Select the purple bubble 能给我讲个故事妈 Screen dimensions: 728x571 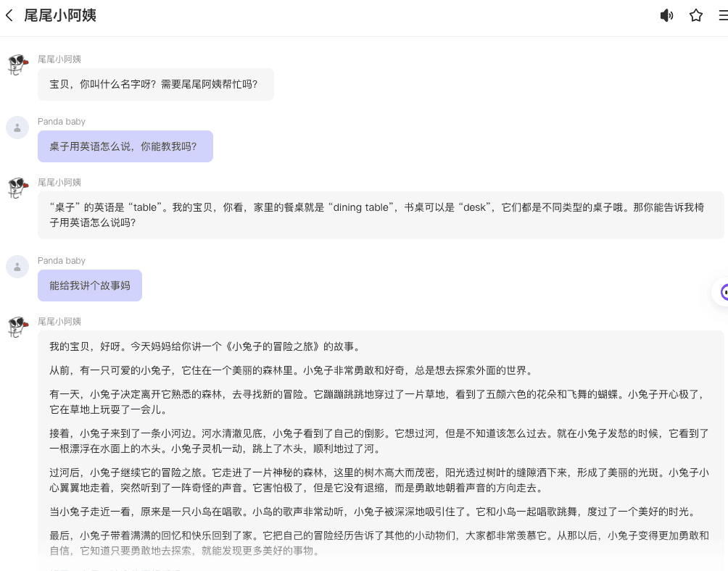[x=90, y=285]
